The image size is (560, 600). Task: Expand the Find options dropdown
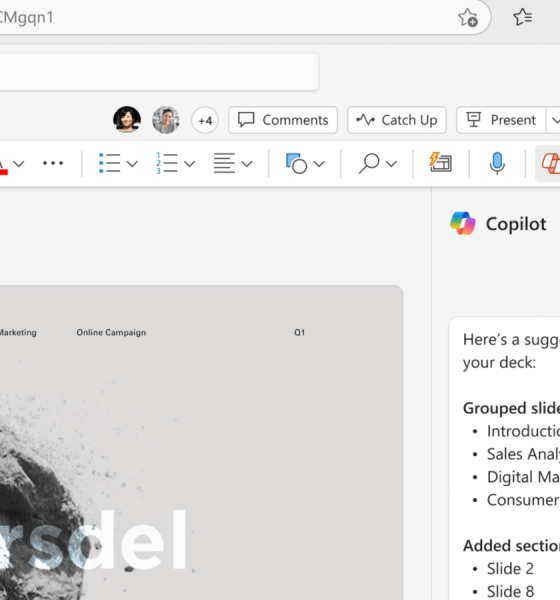point(391,164)
